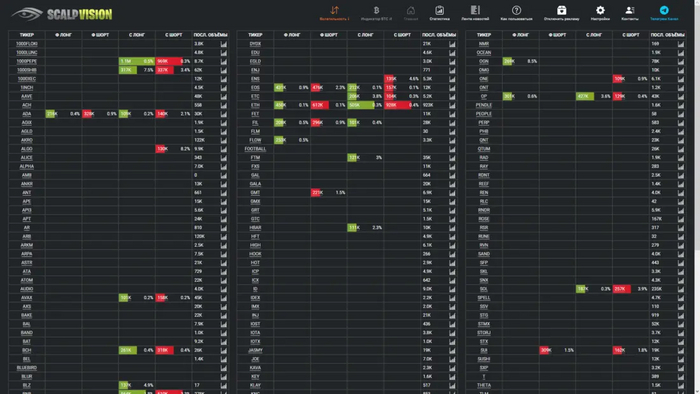Viewport: 700px width, 394px height.
Task: Click ПОСЛ. ОБЪЁМЫ header above DYDX row
Action: point(439,35)
